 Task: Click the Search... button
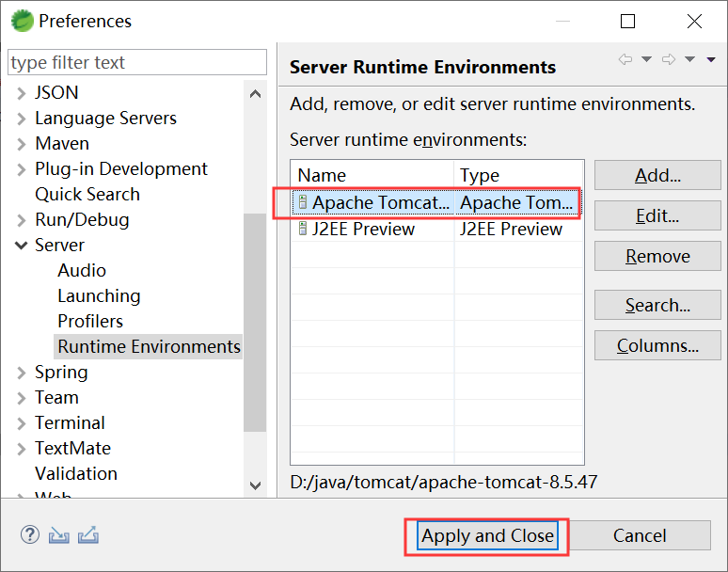click(x=657, y=305)
